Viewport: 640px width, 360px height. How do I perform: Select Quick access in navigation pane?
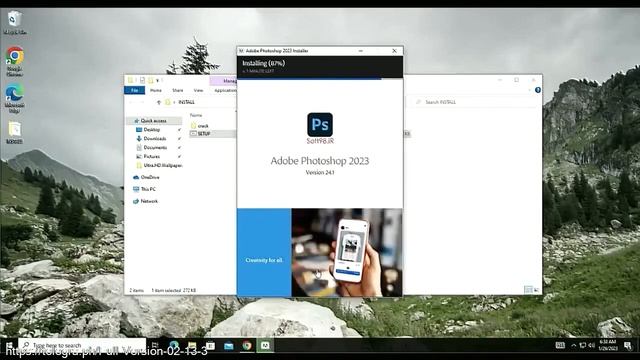[153, 121]
